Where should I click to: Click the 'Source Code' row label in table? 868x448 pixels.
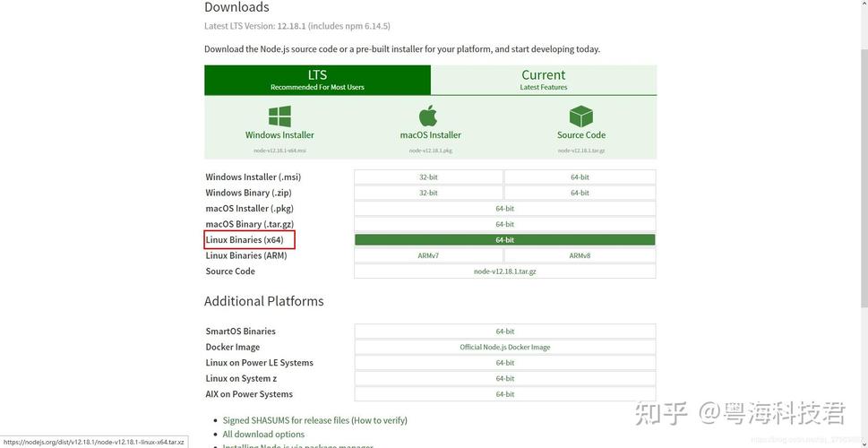coord(230,271)
